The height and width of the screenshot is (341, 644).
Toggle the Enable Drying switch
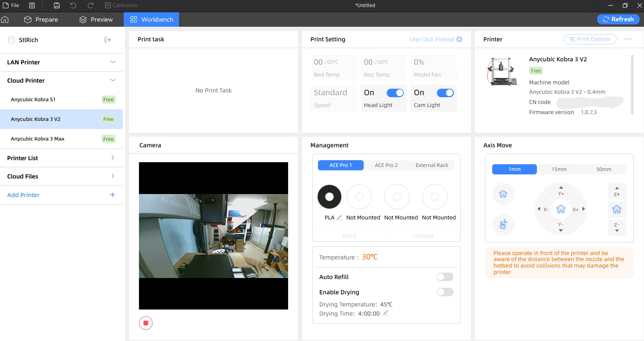point(445,292)
